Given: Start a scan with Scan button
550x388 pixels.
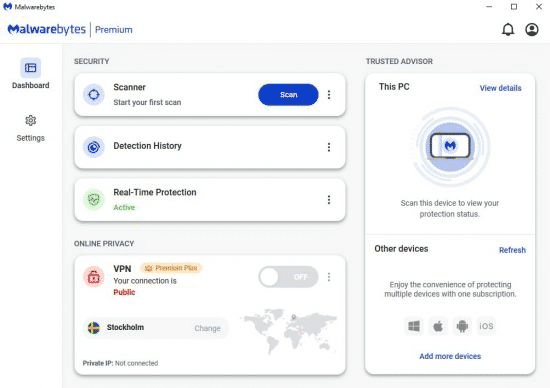Looking at the screenshot, I should [x=288, y=95].
